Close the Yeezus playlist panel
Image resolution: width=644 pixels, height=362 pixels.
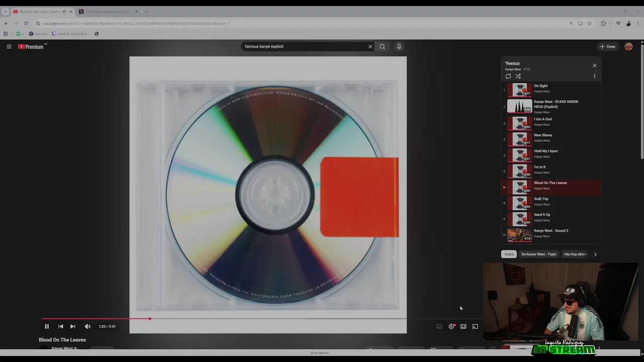[x=595, y=65]
